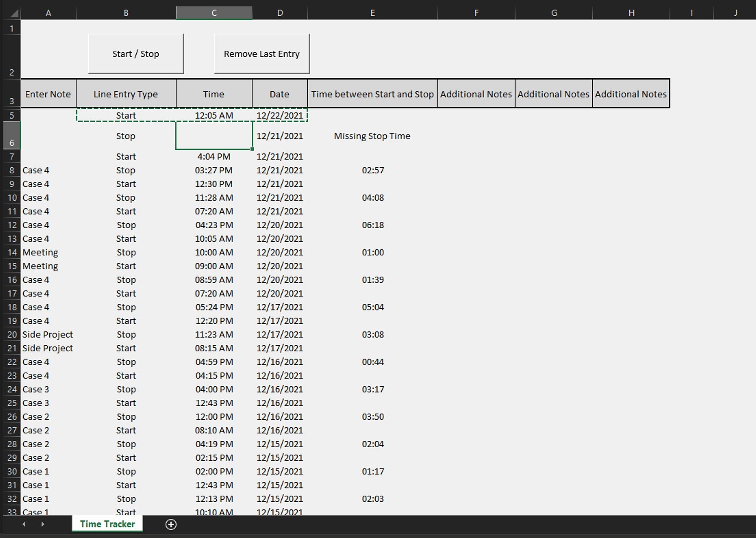Click the 01:39 duration cell

point(373,280)
